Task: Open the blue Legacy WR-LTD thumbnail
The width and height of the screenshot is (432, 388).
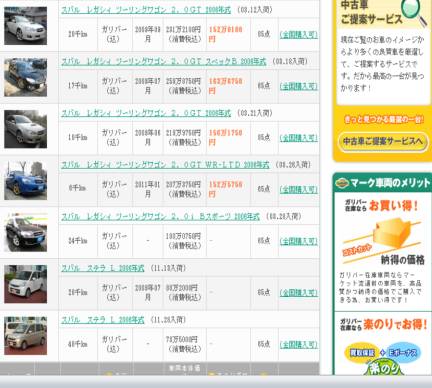Action: pos(26,181)
